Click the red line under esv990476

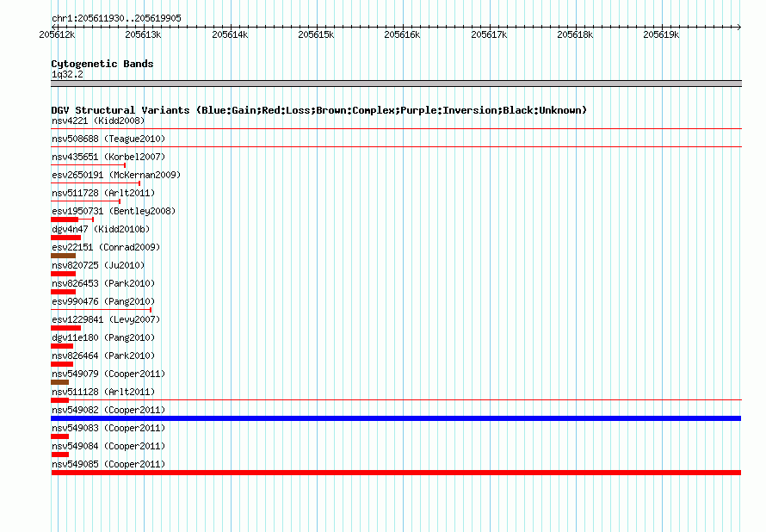[x=101, y=310]
